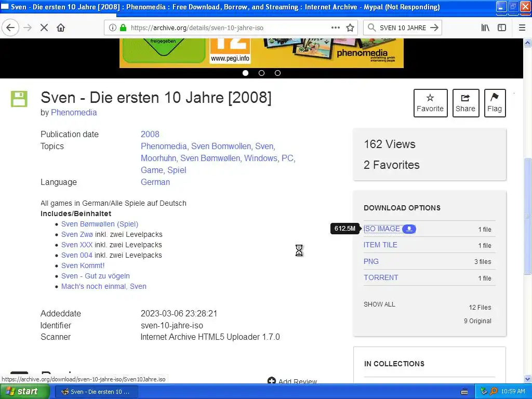The width and height of the screenshot is (532, 399).
Task: Open page actions three-dot menu
Action: pos(335,28)
